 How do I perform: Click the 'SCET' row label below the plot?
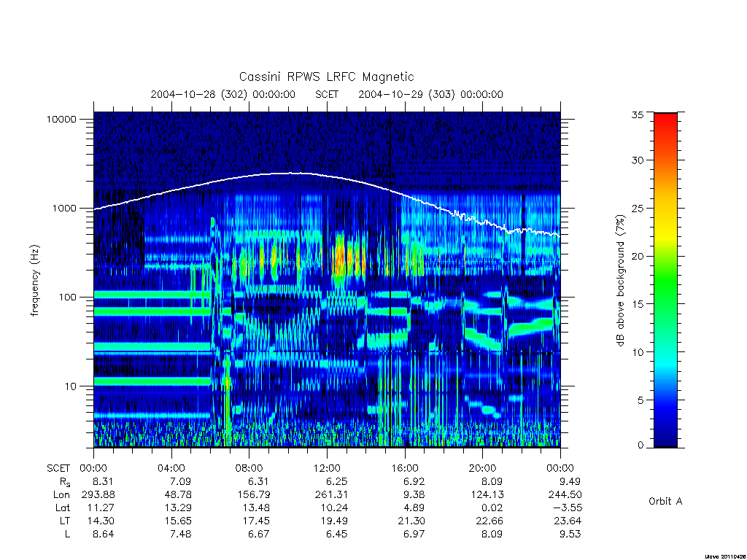[58, 469]
